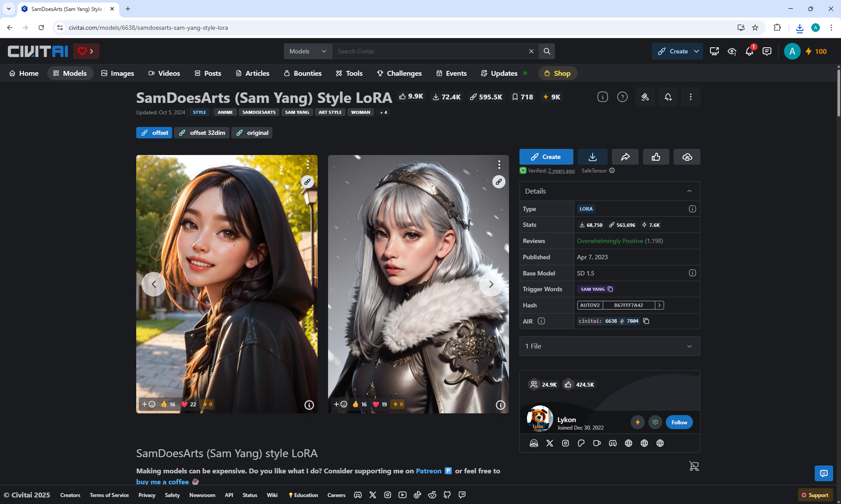Open the notifications bell
Screen dimensions: 841x504
[749, 51]
